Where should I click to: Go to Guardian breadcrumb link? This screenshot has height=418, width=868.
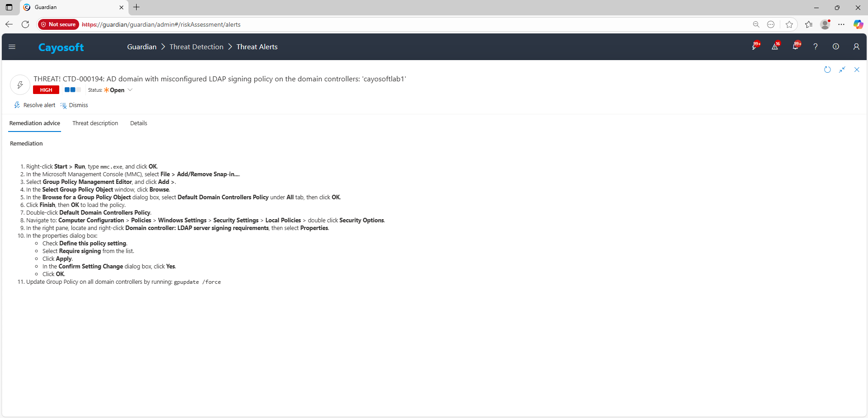click(142, 47)
